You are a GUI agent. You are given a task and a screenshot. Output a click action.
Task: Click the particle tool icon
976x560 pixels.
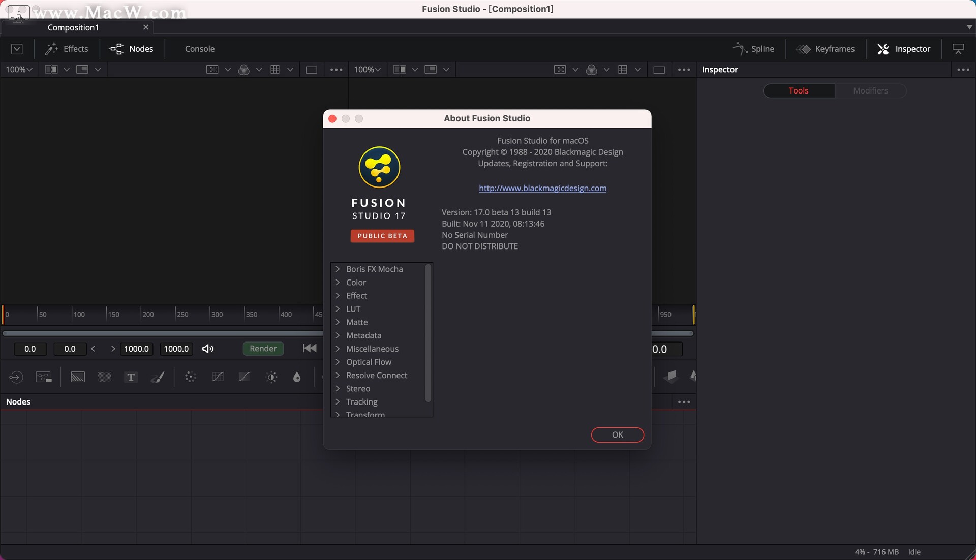[191, 377]
